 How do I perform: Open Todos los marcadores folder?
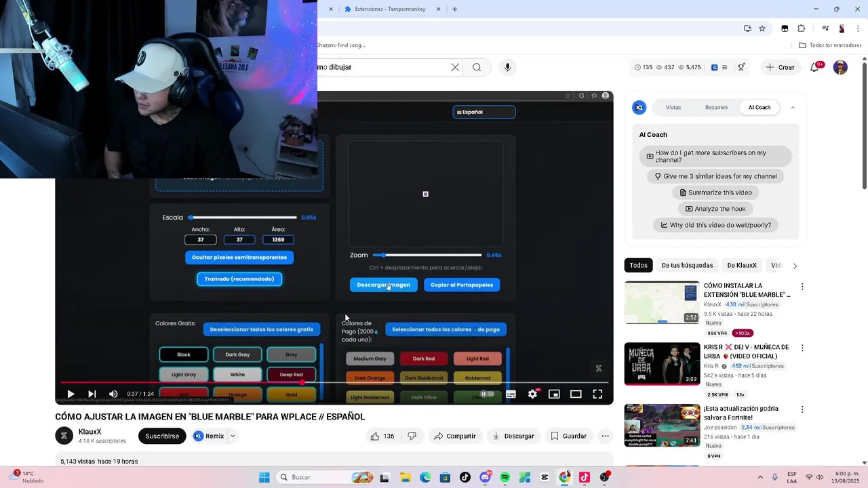tap(830, 45)
